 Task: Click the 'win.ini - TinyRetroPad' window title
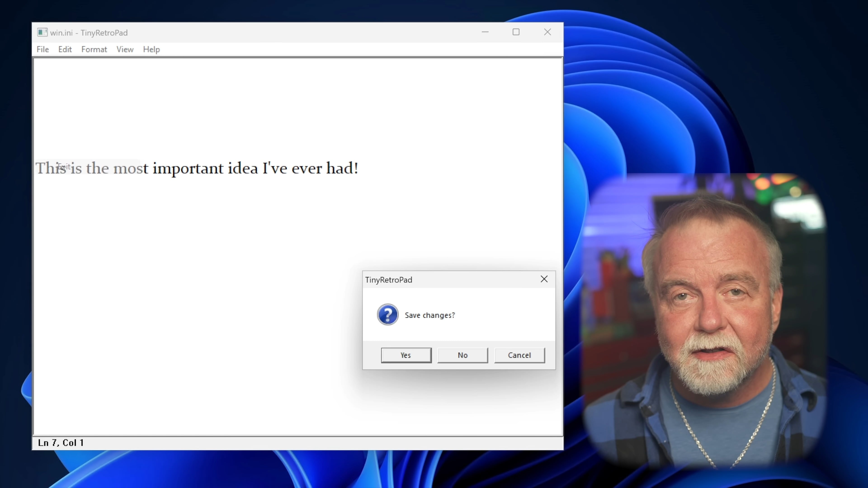(89, 33)
